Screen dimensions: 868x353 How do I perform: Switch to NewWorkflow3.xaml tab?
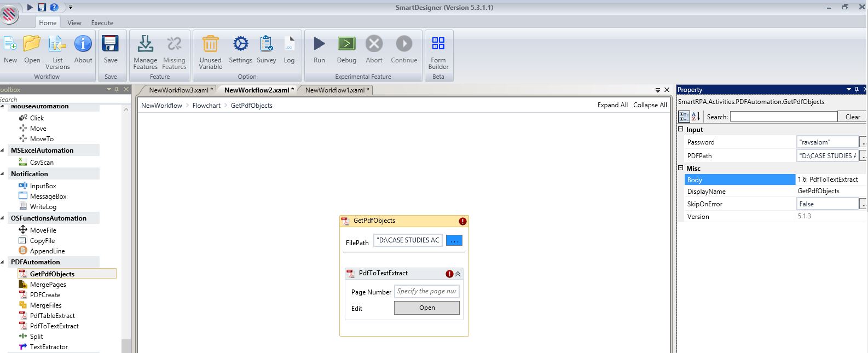coord(178,90)
